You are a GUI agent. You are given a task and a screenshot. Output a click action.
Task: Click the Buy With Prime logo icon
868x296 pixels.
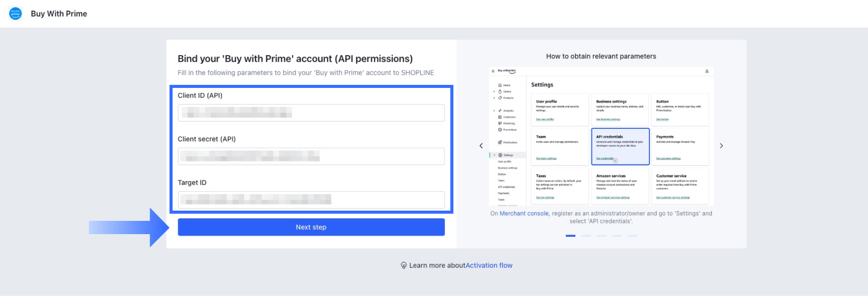click(15, 14)
